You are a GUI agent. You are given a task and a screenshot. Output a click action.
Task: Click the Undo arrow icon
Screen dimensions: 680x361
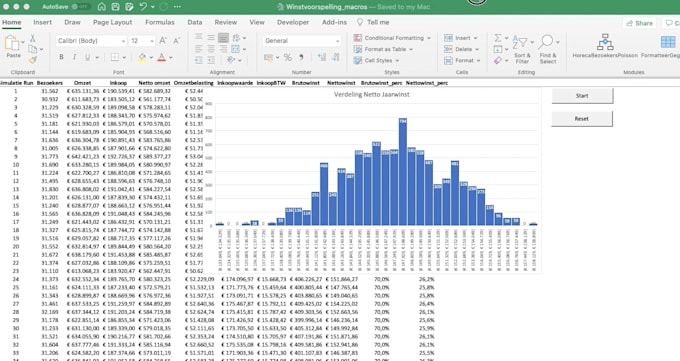[143, 7]
